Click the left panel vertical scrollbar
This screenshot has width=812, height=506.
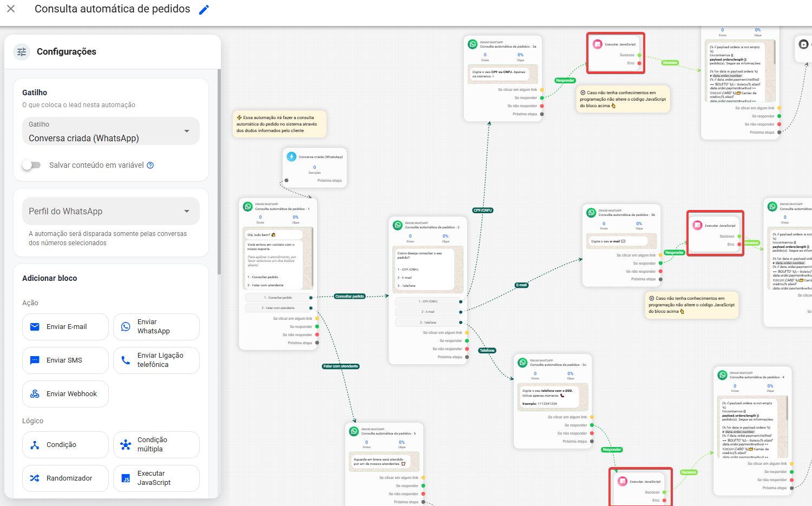[x=219, y=171]
